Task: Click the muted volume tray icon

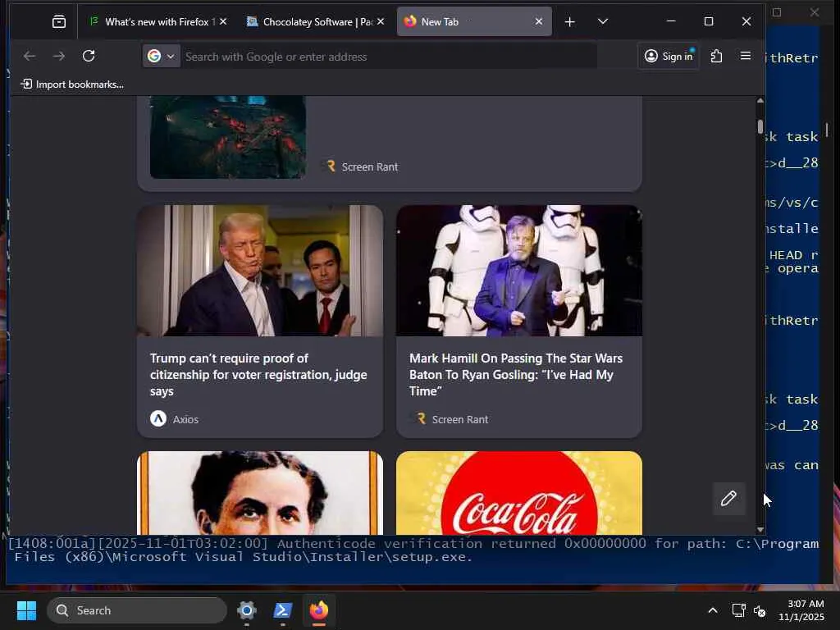Action: 759,610
